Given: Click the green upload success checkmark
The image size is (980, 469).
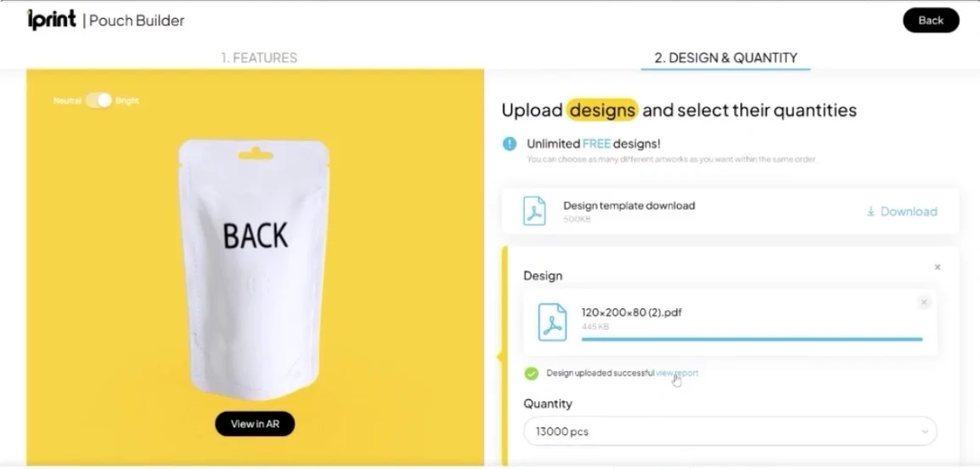Looking at the screenshot, I should [x=532, y=373].
